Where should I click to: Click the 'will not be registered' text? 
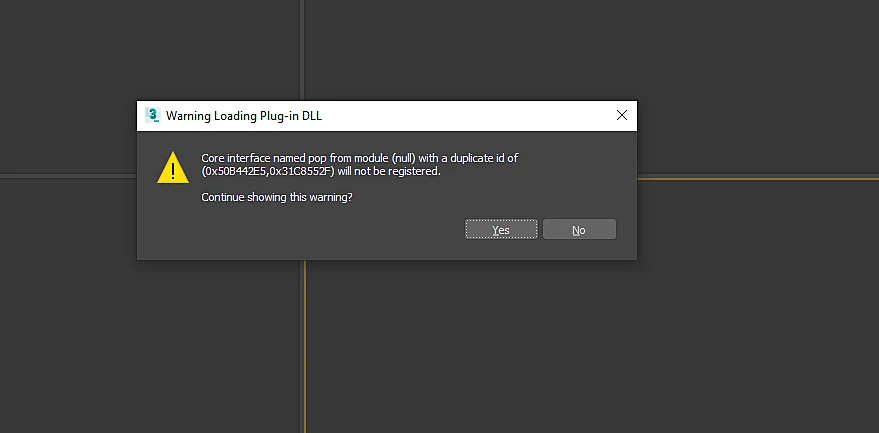(389, 171)
